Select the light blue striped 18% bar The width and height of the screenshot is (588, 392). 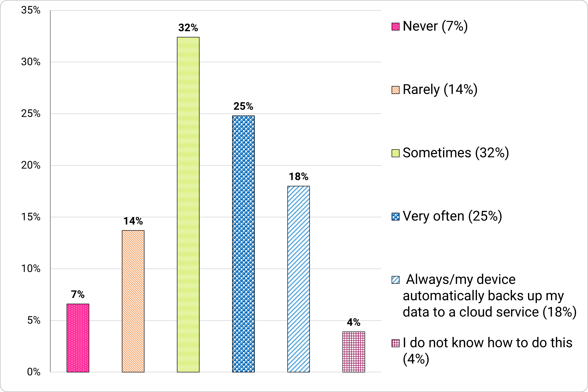click(298, 279)
